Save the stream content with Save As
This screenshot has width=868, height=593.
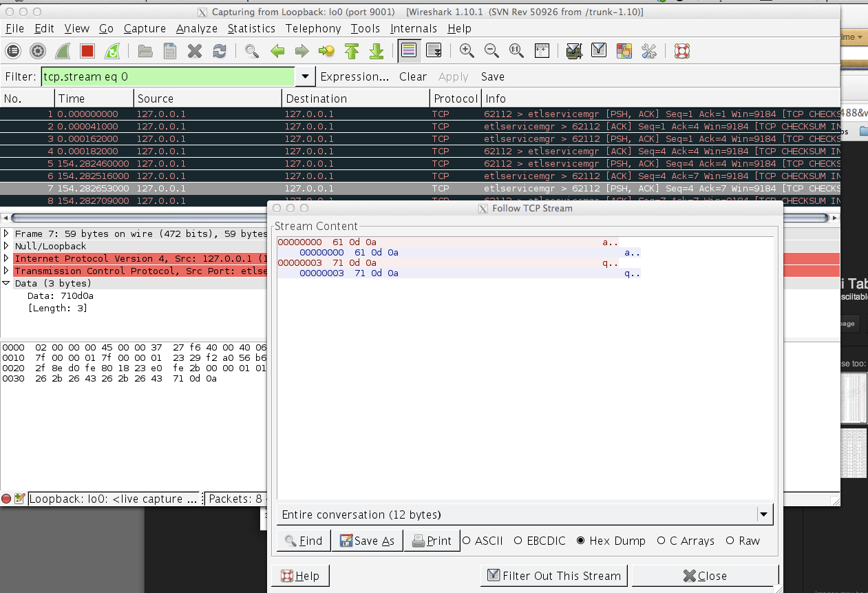point(367,541)
